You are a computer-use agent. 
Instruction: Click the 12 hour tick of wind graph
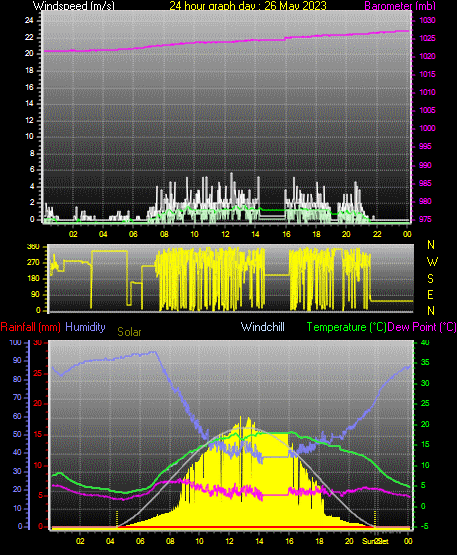coord(225,234)
